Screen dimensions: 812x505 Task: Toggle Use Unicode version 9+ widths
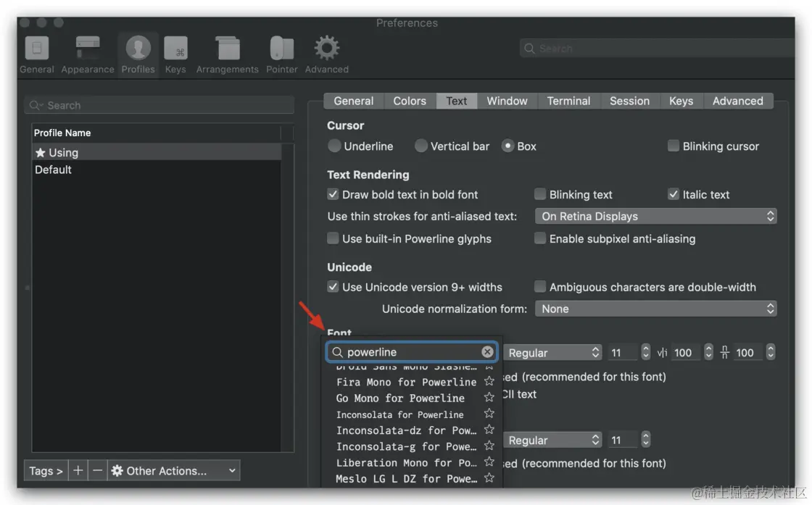333,287
